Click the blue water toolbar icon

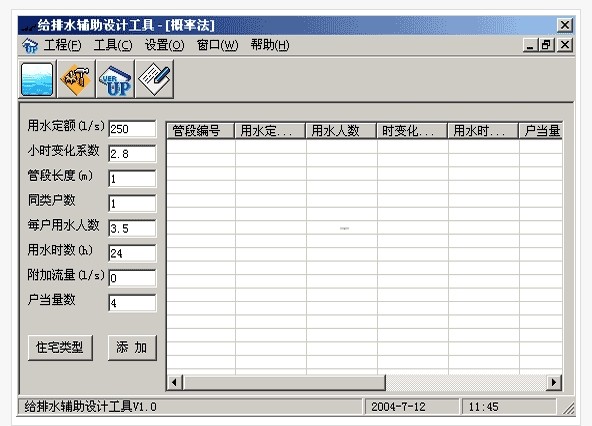tap(37, 79)
